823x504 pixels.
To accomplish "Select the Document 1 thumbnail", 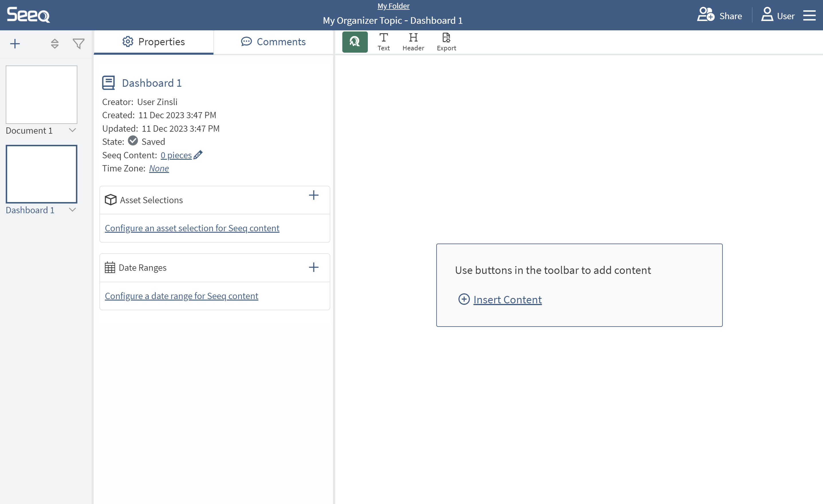I will [x=42, y=95].
